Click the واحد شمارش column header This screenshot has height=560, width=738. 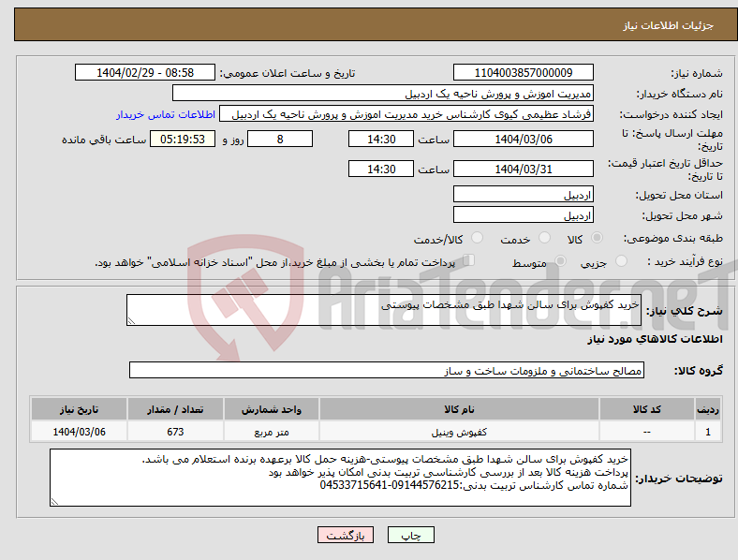coord(272,409)
